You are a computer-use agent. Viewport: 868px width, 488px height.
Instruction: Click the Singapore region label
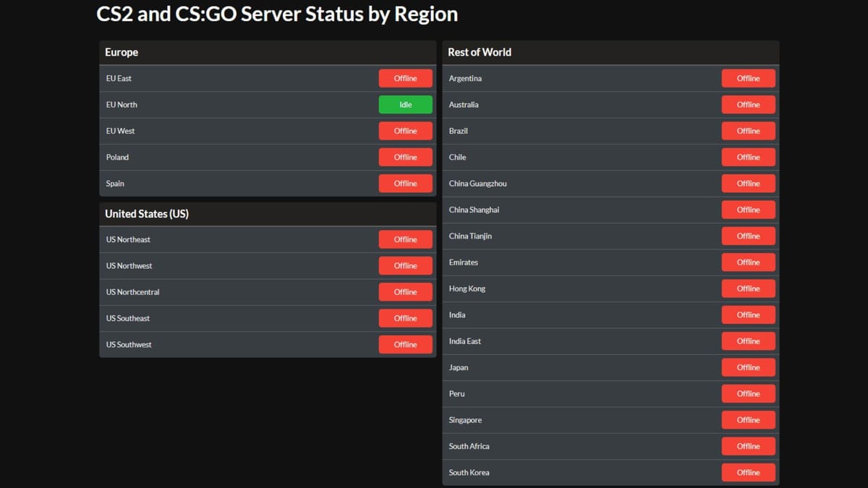465,420
